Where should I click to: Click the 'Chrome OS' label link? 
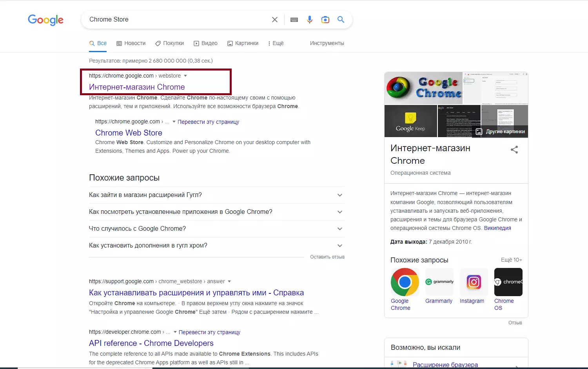[x=504, y=304]
